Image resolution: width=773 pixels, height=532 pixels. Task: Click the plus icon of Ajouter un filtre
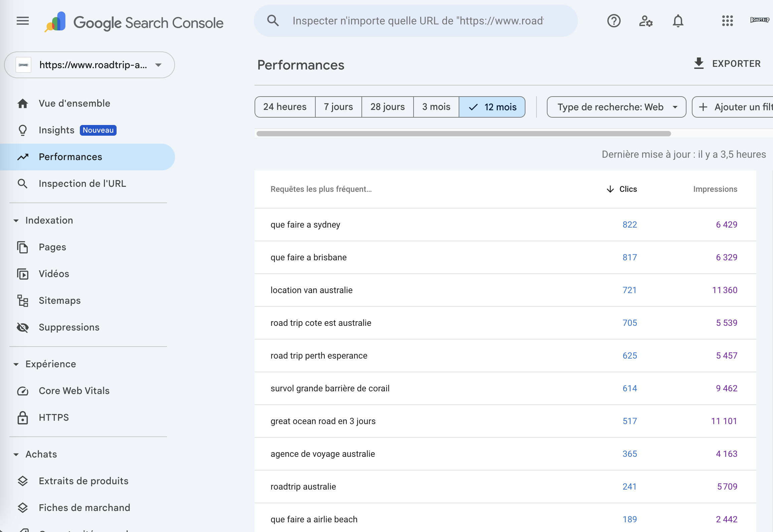click(703, 107)
